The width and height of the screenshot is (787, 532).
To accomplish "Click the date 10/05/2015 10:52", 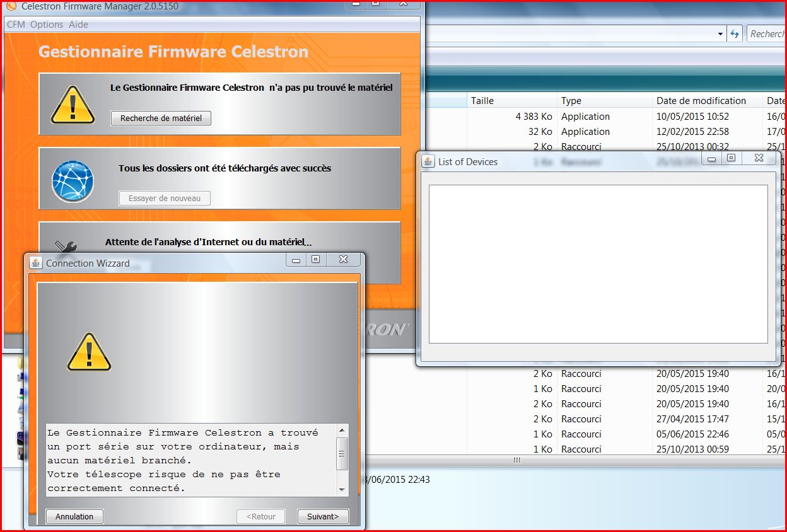I will (x=692, y=117).
